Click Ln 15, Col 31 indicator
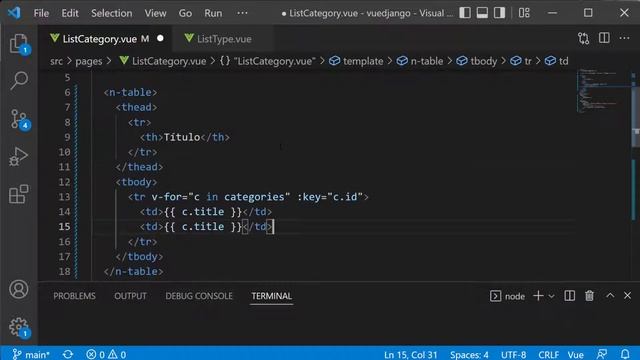The image size is (640, 360). point(410,354)
